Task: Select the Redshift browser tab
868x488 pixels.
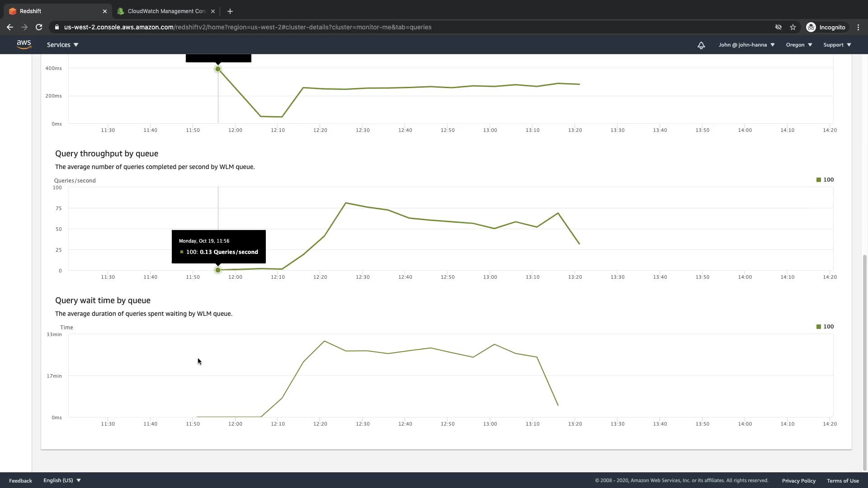Action: tap(54, 11)
